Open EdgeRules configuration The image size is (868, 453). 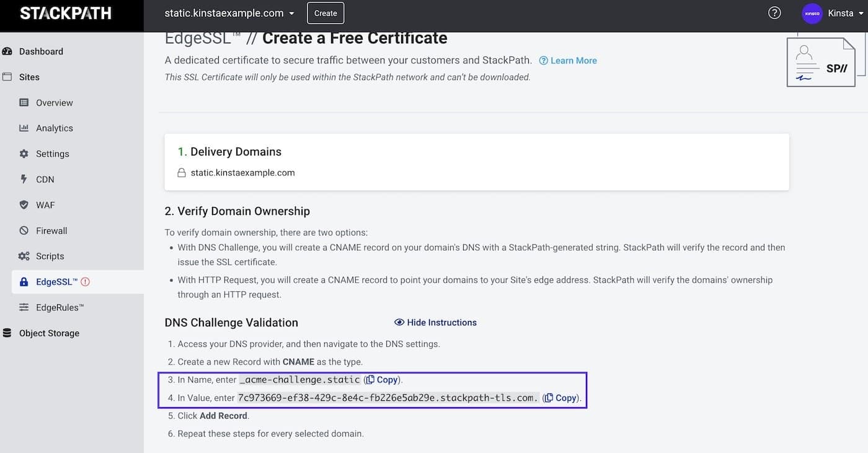57,307
